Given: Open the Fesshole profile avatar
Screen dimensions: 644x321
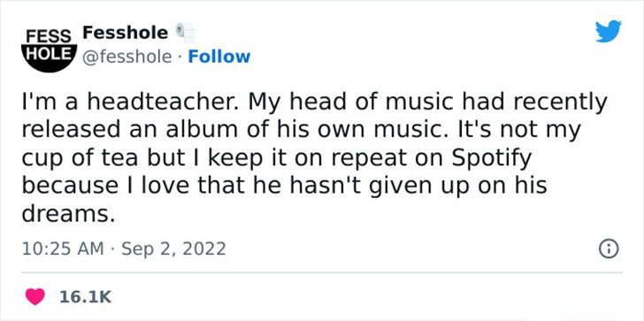Looking at the screenshot, I should tap(49, 49).
